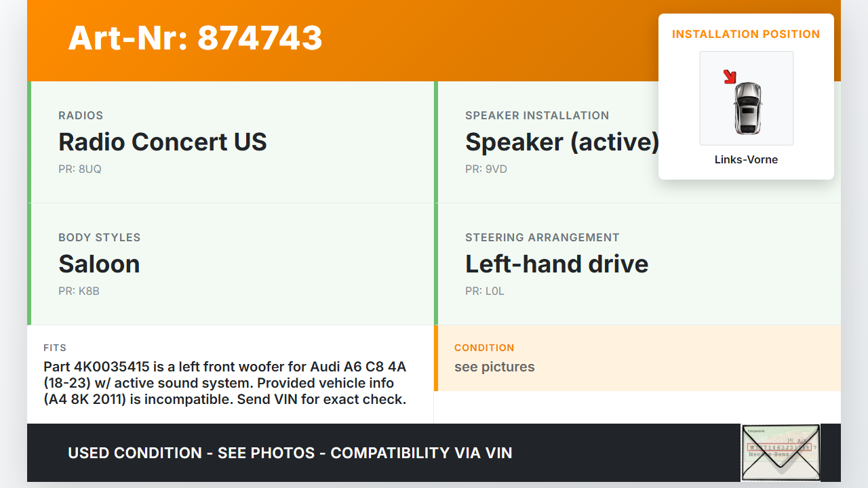The image size is (868, 488).
Task: Click the envelope icon in the footer
Action: [x=780, y=452]
